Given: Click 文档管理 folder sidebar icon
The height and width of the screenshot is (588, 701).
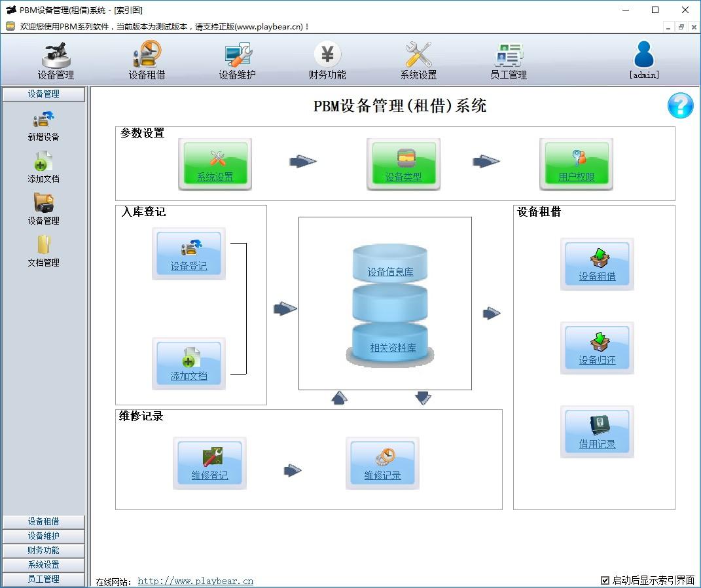Looking at the screenshot, I should [43, 251].
